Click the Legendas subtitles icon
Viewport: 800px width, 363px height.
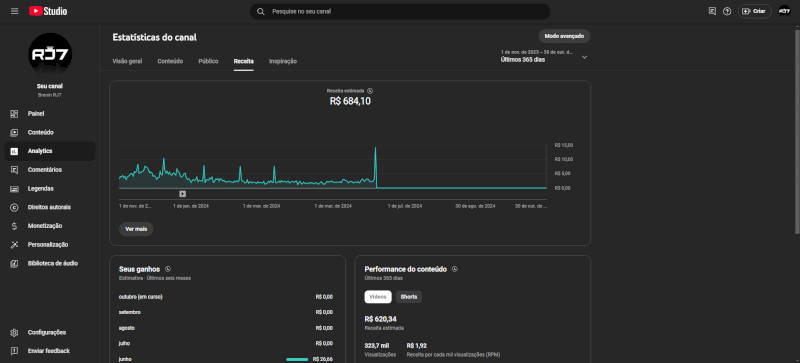coord(14,189)
